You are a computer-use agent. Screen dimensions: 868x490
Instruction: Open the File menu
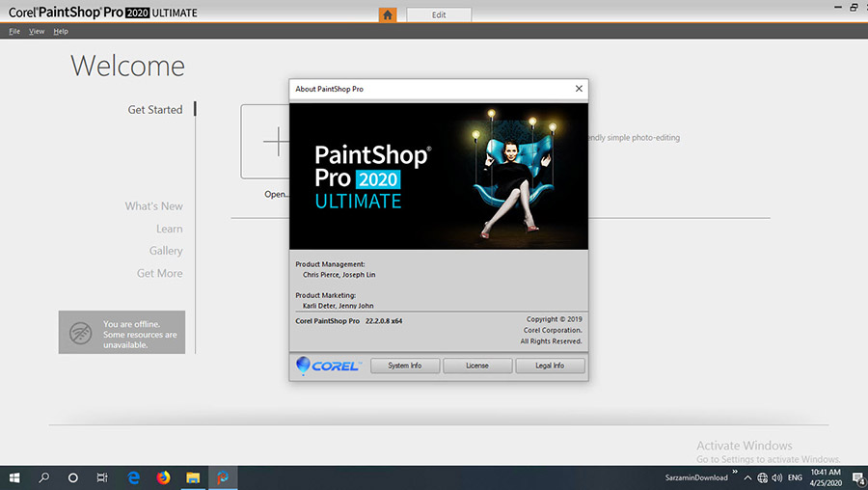pyautogui.click(x=14, y=32)
